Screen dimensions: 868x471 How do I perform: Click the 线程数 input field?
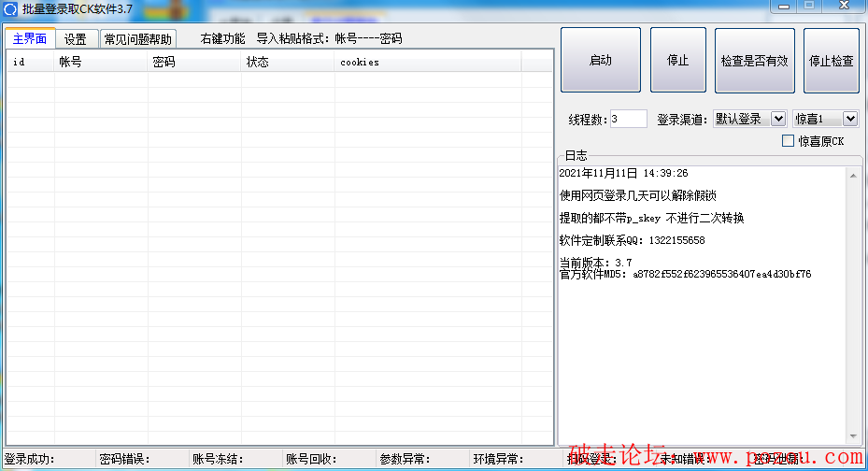(x=628, y=119)
